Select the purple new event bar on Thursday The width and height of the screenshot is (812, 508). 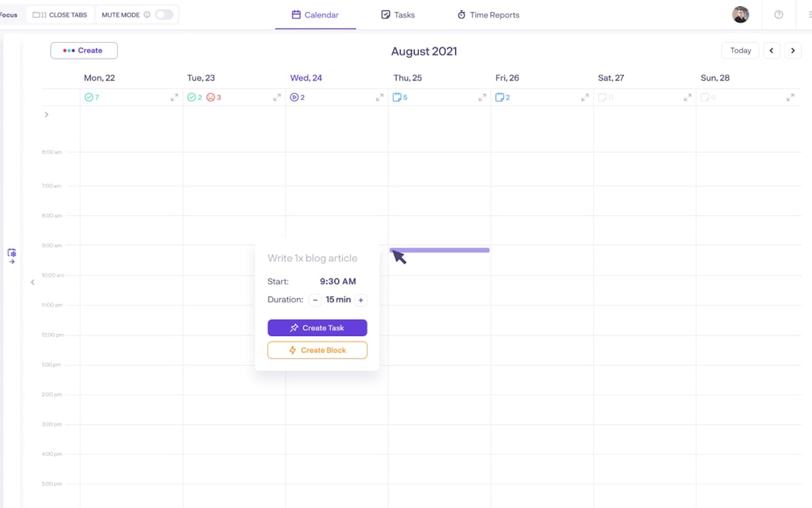tap(440, 250)
